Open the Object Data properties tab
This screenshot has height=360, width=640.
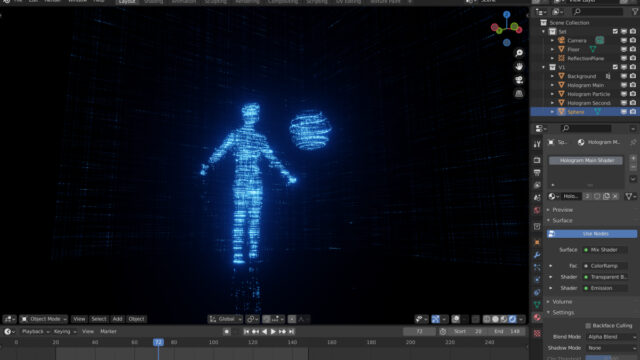tap(537, 304)
